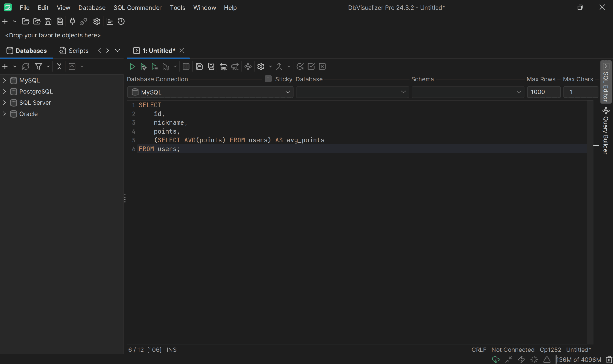Execute the SQL statement with the green play icon

click(x=132, y=66)
